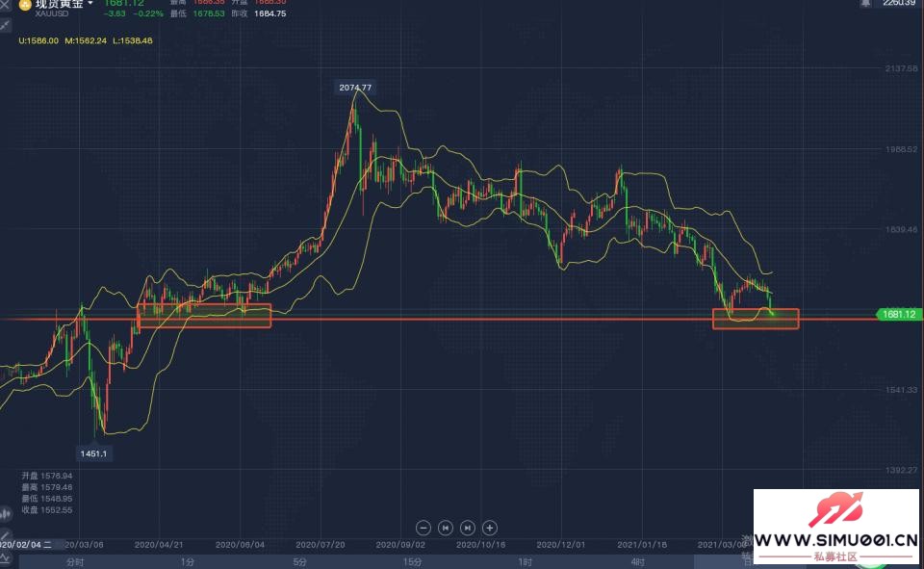
Task: Switch to the 1分 timeframe tab
Action: 187,561
